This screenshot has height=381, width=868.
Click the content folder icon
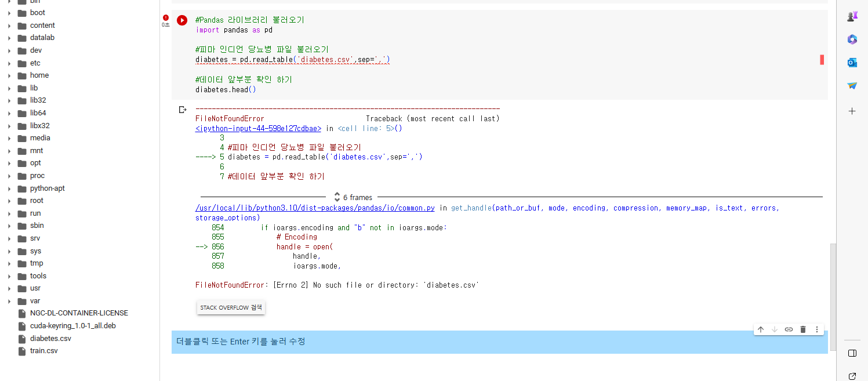(x=22, y=26)
